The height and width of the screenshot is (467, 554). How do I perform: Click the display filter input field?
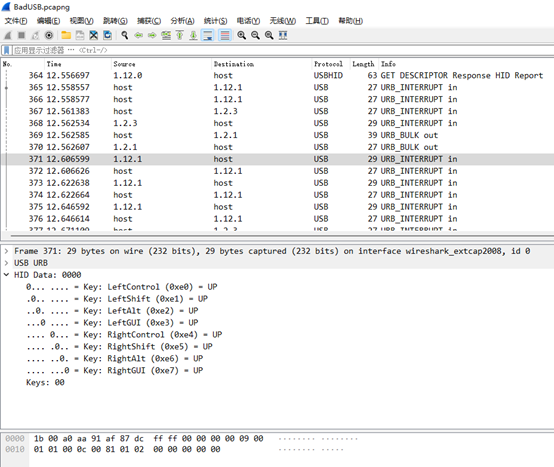coord(283,50)
